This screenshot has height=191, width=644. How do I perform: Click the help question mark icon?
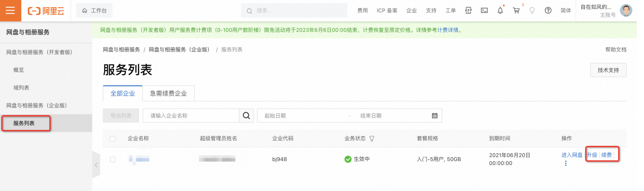point(548,11)
